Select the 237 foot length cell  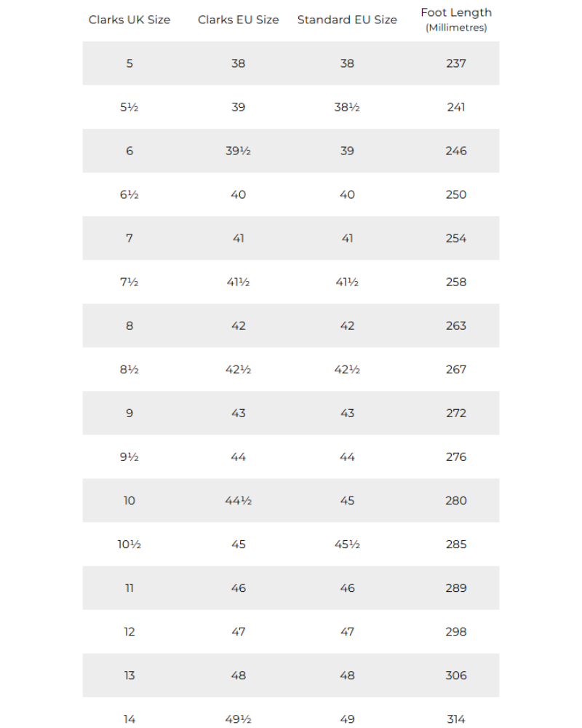click(456, 63)
